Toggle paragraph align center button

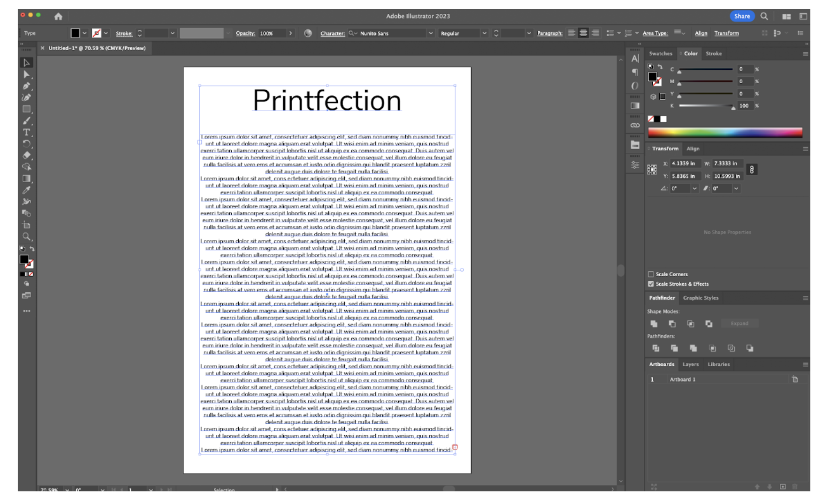(584, 33)
